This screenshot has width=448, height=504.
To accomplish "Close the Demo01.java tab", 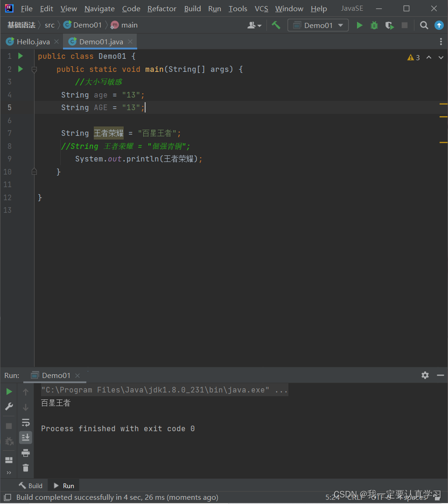I will tap(130, 42).
